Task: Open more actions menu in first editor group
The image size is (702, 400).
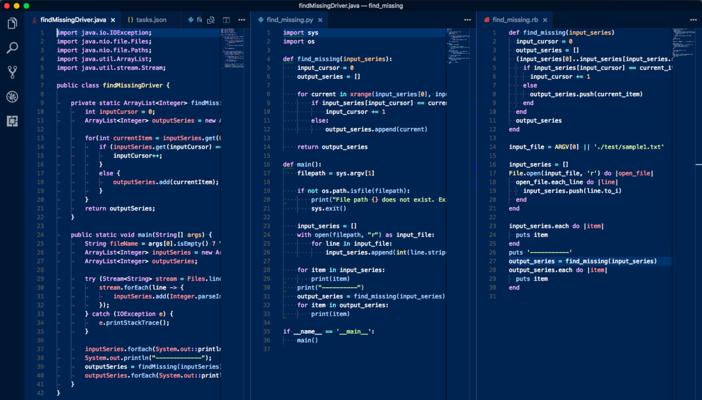Action: point(241,20)
